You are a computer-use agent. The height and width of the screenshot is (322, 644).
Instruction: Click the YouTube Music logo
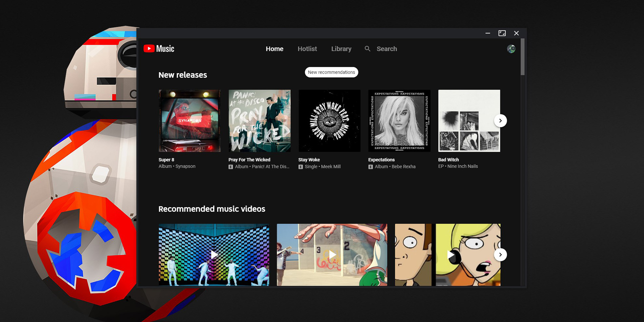(159, 49)
